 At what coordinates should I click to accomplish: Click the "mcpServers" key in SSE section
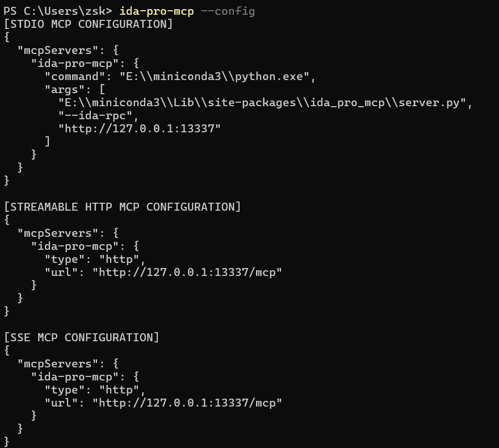click(x=57, y=363)
